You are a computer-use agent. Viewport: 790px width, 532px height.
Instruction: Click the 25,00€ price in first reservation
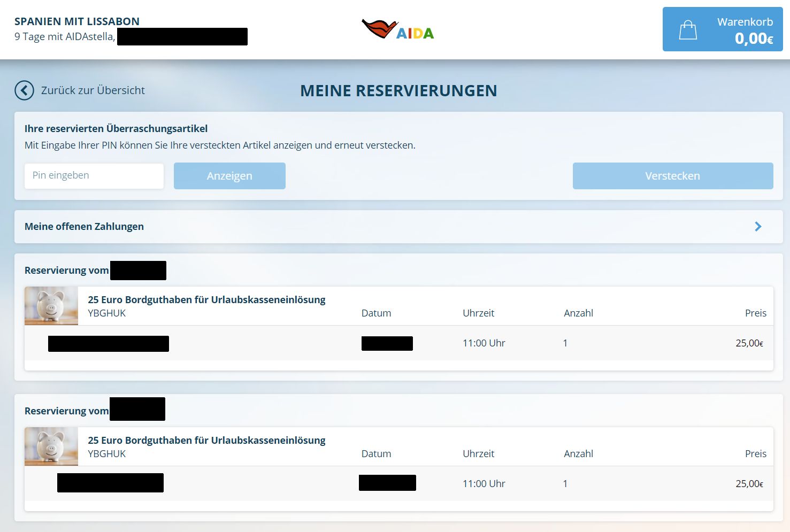[749, 343]
